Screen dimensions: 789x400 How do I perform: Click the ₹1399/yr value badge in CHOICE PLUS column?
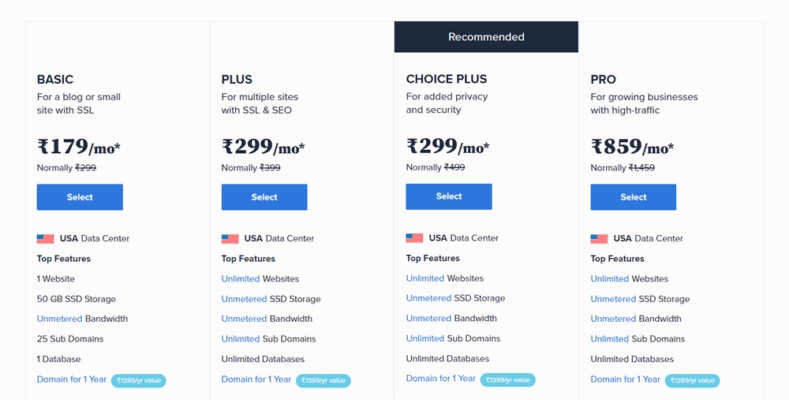coord(509,380)
